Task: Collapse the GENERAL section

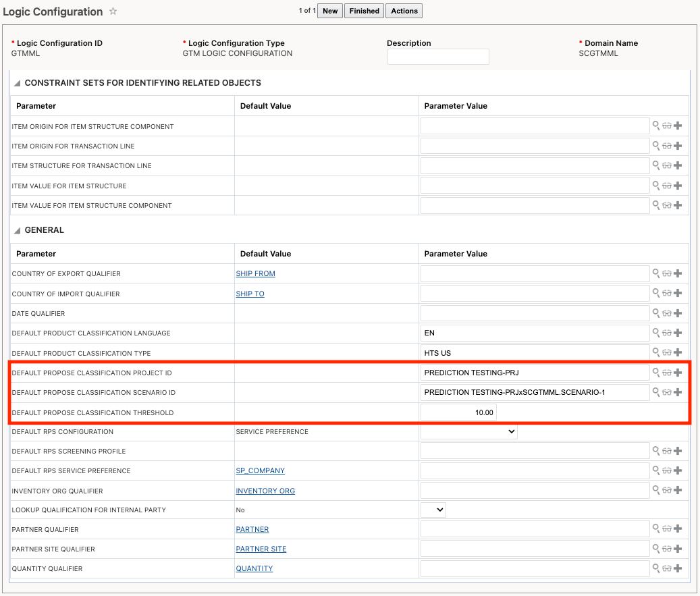Action: [x=17, y=230]
